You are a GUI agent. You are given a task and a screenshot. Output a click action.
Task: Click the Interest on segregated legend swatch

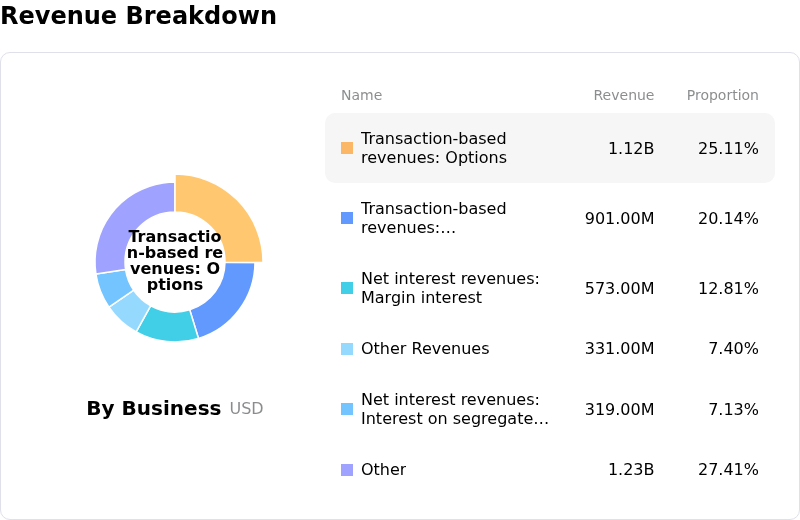(x=347, y=409)
